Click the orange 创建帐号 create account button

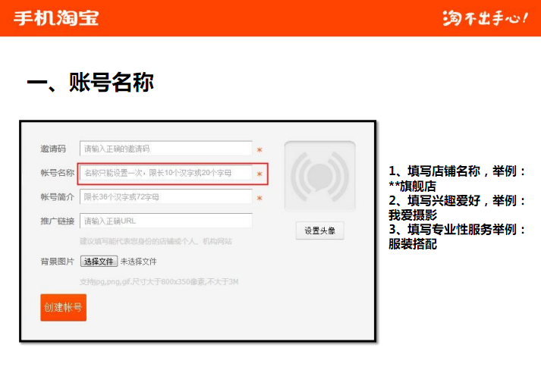pyautogui.click(x=64, y=308)
